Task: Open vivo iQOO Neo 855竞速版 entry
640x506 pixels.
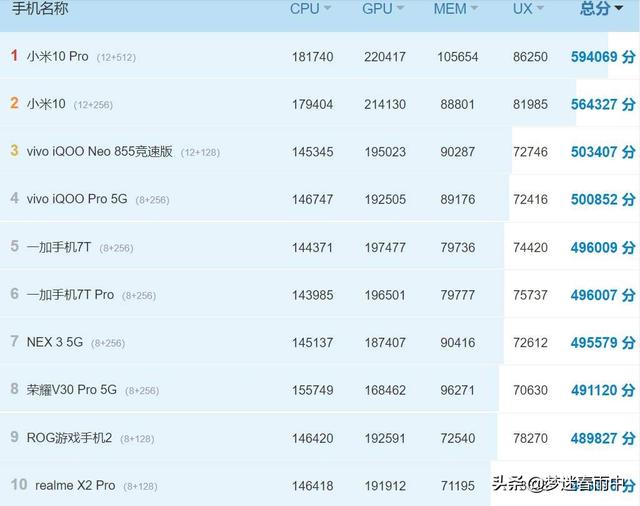Action: 100,152
